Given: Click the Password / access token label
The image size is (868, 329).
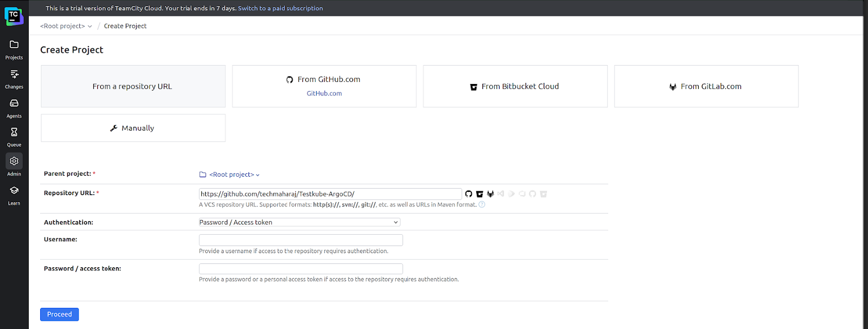Looking at the screenshot, I should tap(82, 268).
